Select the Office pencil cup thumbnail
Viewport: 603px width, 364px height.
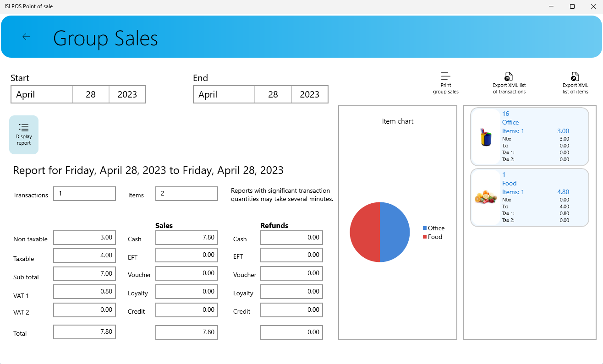[486, 137]
